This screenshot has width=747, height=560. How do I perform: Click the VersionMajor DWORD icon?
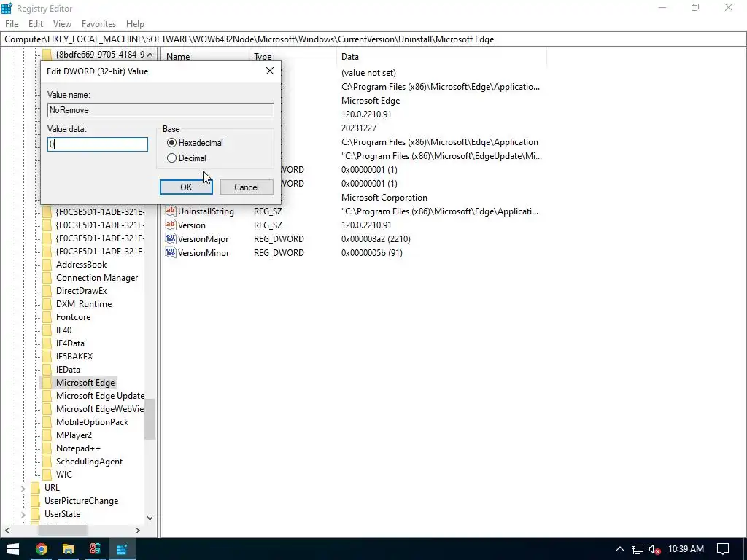pos(171,238)
